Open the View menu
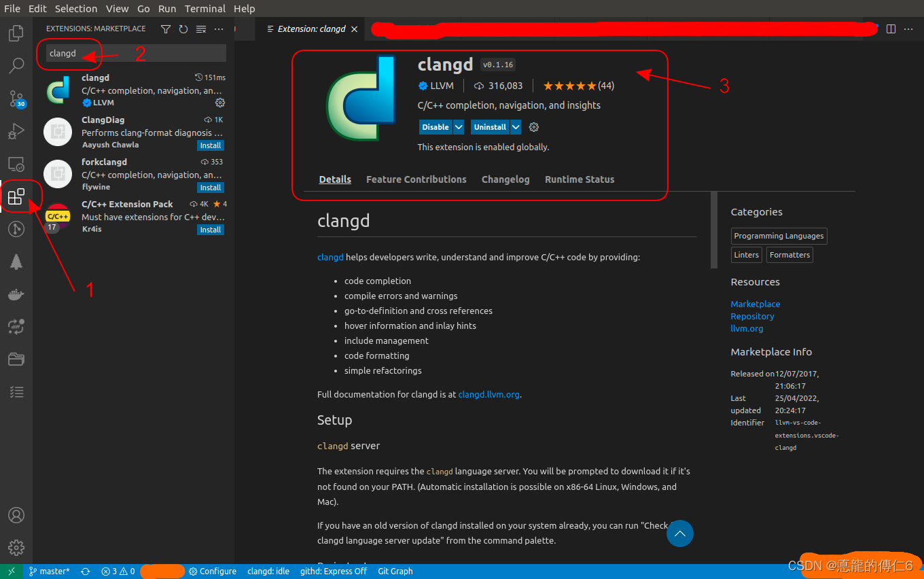Image resolution: width=924 pixels, height=579 pixels. point(118,9)
